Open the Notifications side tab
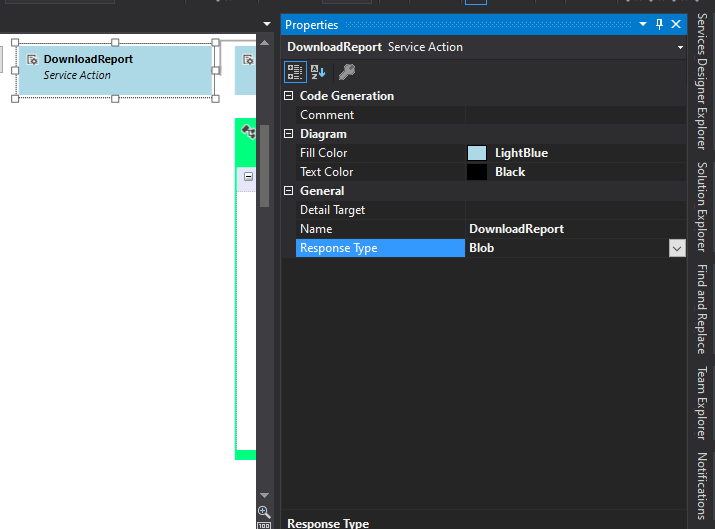Screen dimensions: 715x529 pos(702,486)
